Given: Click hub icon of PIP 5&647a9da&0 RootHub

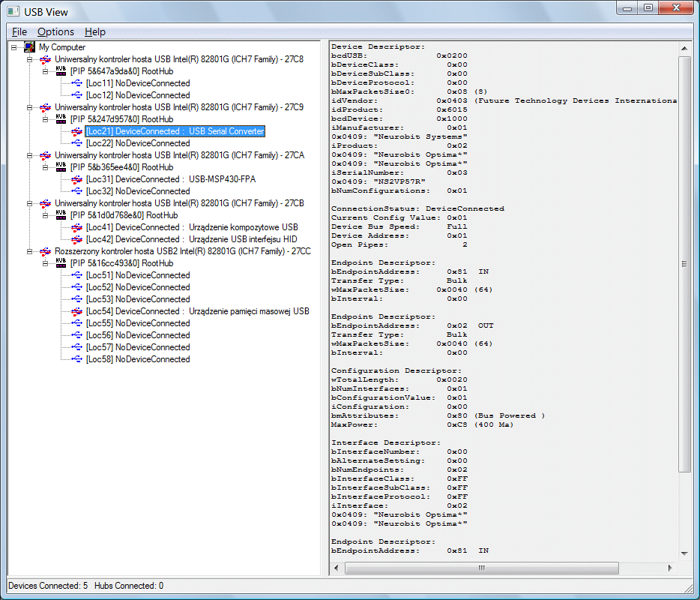Looking at the screenshot, I should click(61, 70).
